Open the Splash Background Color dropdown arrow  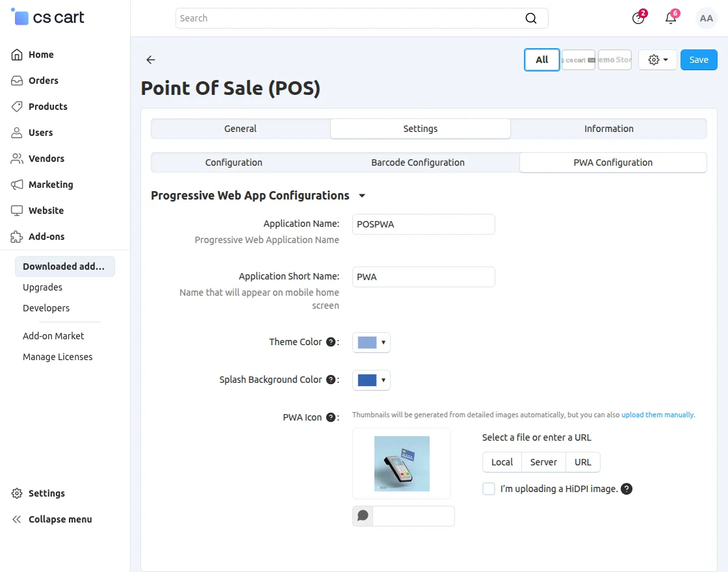click(x=383, y=380)
